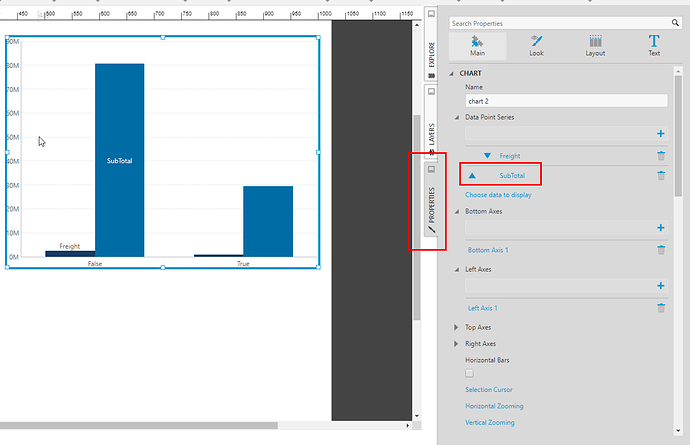690x445 pixels.
Task: Click properties panel scroll up arrow
Action: click(x=678, y=71)
